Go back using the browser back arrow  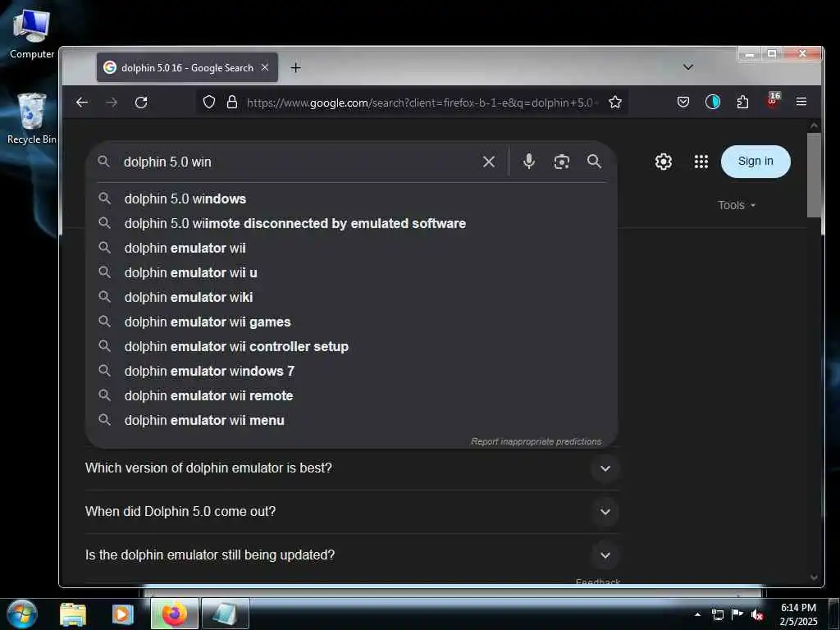(x=81, y=103)
